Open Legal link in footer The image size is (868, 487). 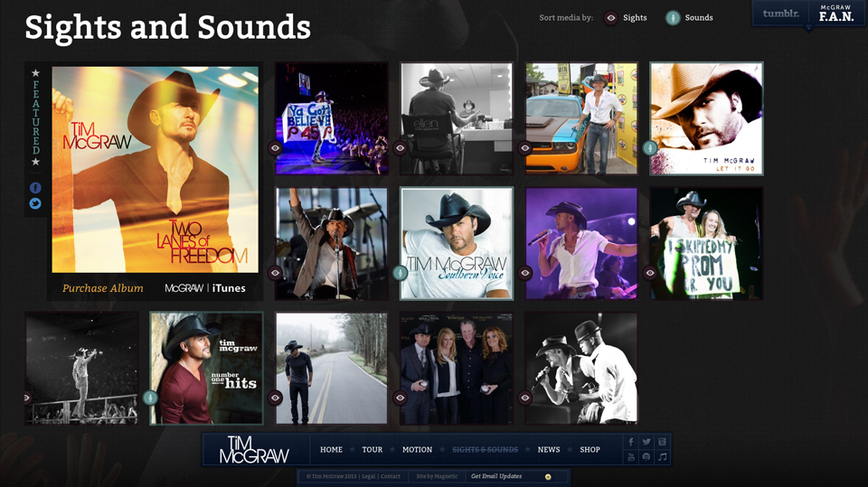[x=369, y=476]
